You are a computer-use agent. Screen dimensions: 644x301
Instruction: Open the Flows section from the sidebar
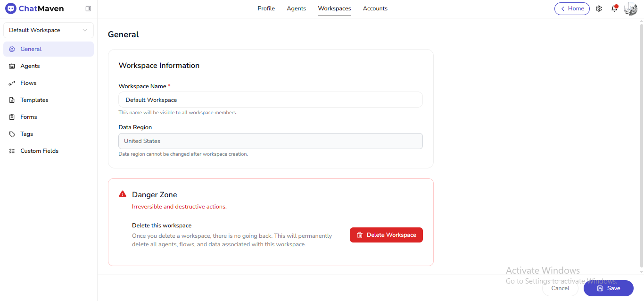tap(12, 83)
